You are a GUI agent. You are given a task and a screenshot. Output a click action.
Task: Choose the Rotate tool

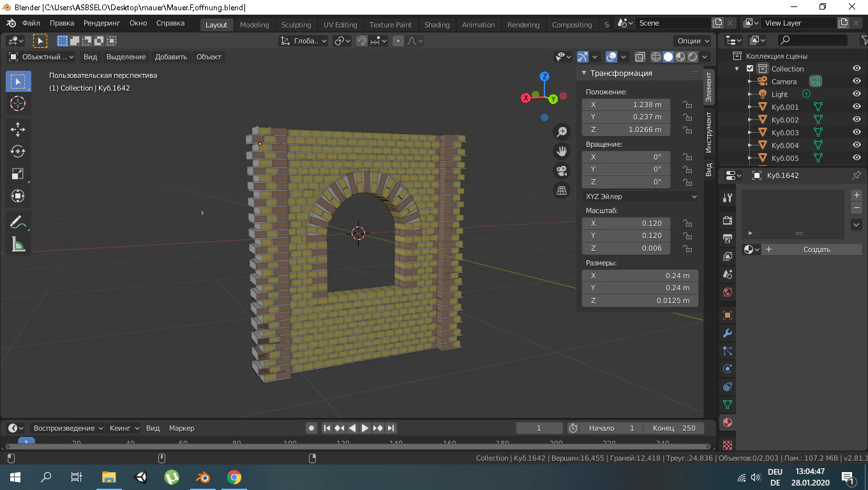click(18, 151)
